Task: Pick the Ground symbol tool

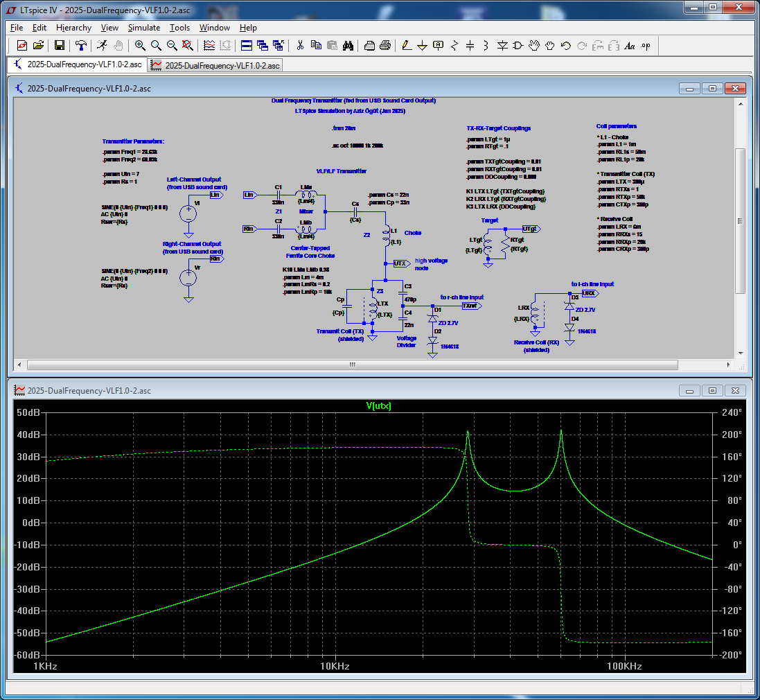Action: [x=422, y=46]
